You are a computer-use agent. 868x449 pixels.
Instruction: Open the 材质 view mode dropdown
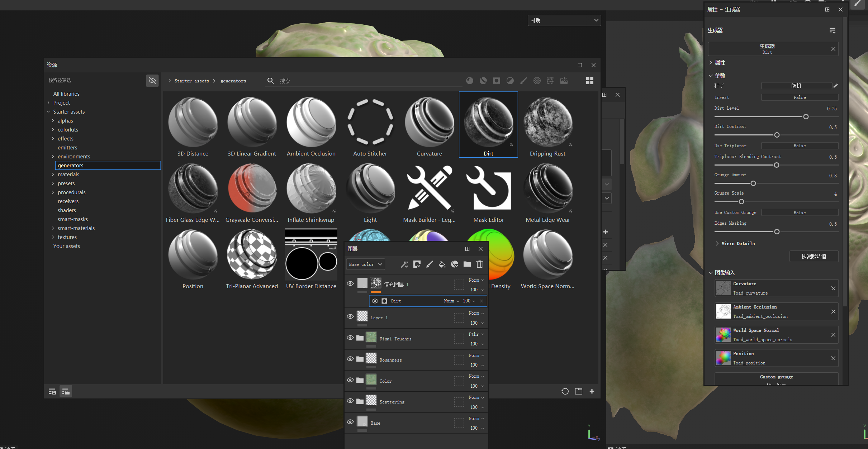pyautogui.click(x=564, y=20)
